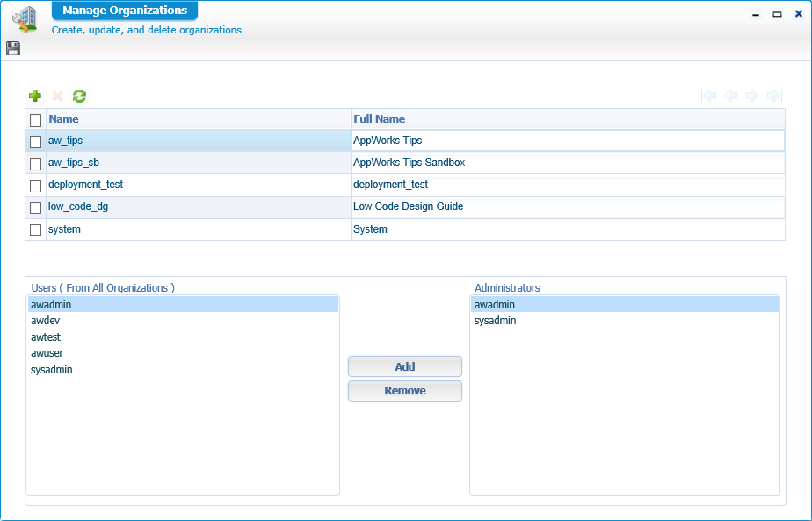Check the system row checkbox

point(36,230)
